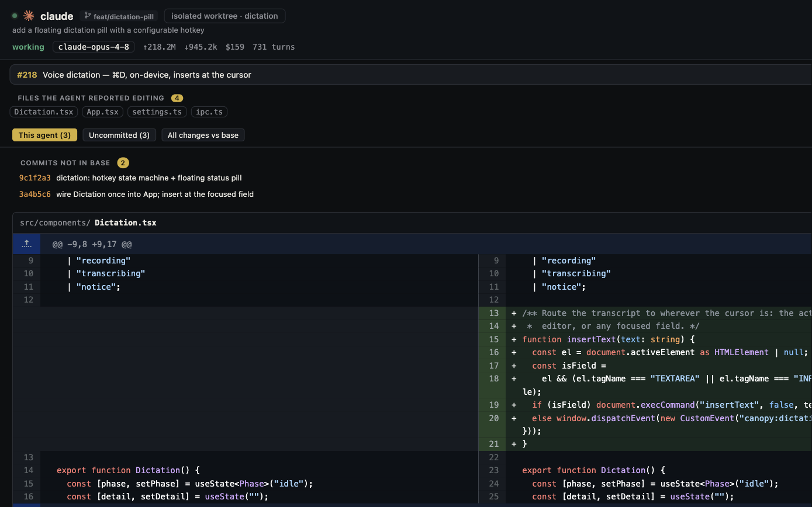Click the src/components/ Dictation.tsx file header
This screenshot has height=507, width=812.
coord(412,223)
